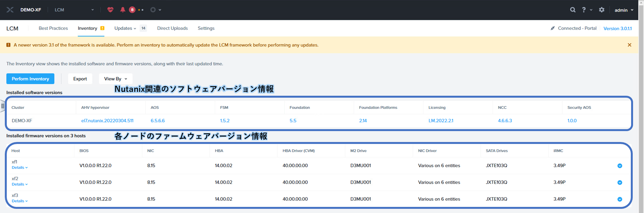
Task: Click the BIOS column header
Action: coord(84,151)
